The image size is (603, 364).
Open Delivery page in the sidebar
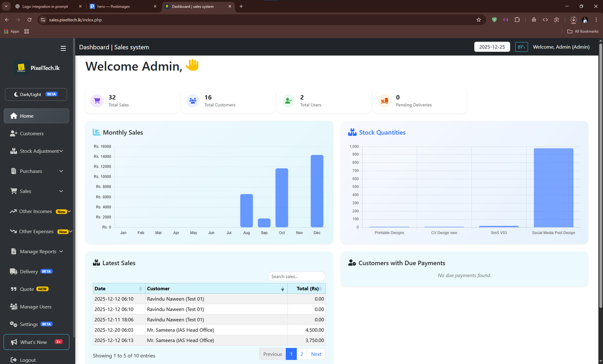(36, 271)
